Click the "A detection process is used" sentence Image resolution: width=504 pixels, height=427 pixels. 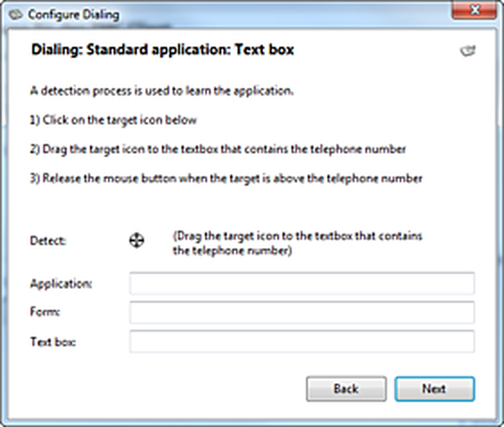point(162,91)
